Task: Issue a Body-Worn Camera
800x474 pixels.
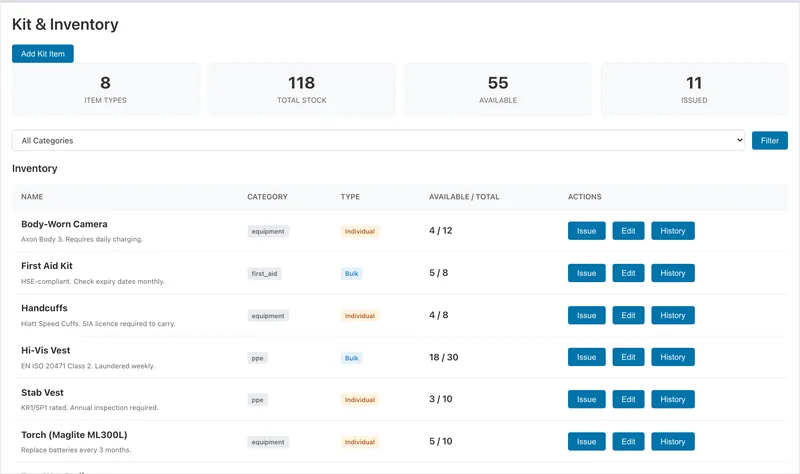Action: point(586,231)
